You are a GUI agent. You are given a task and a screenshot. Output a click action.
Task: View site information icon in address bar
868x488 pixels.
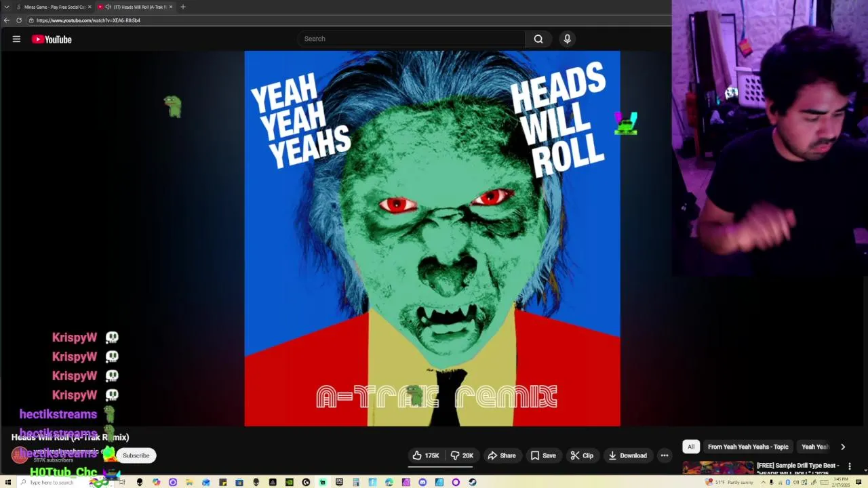point(31,20)
